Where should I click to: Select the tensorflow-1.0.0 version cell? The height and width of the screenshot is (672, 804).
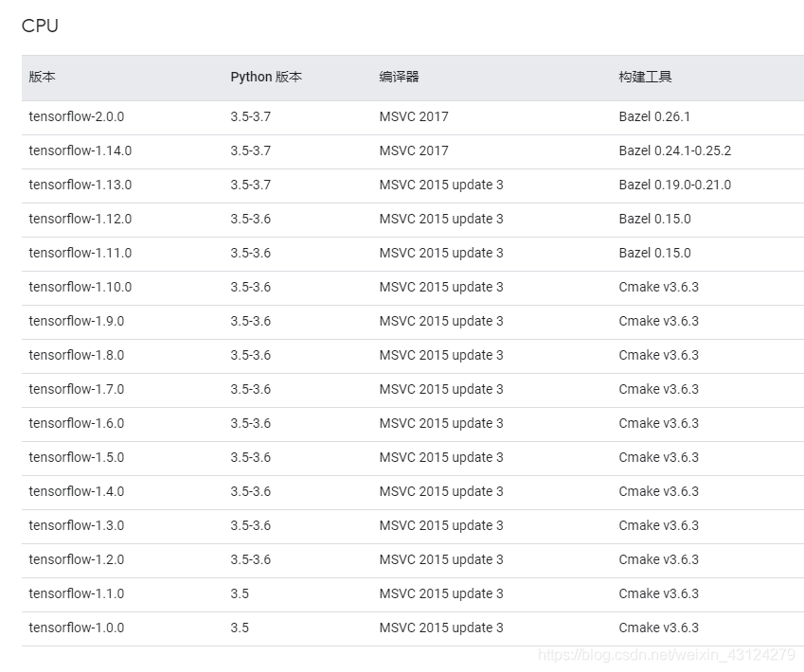pos(77,628)
